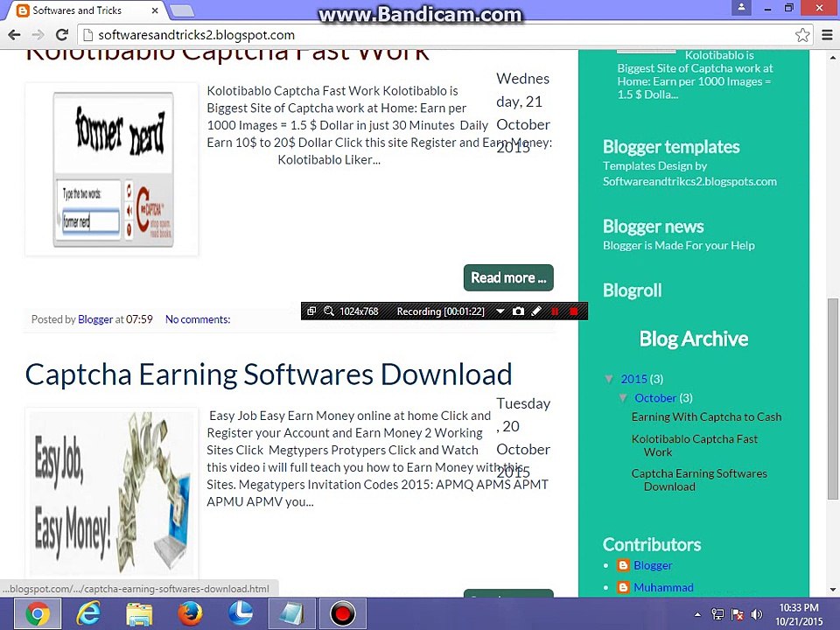Open the notepad app in the taskbar
The width and height of the screenshot is (840, 630).
tap(291, 614)
